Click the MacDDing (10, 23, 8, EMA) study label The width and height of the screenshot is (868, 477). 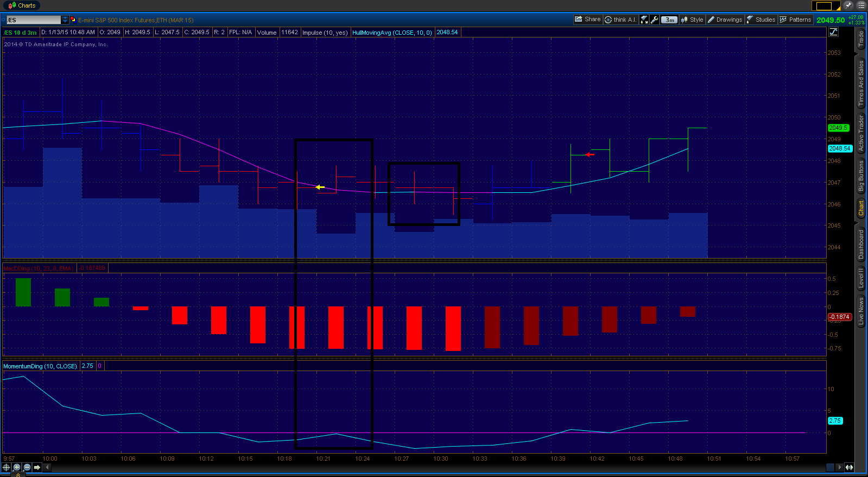tap(39, 268)
